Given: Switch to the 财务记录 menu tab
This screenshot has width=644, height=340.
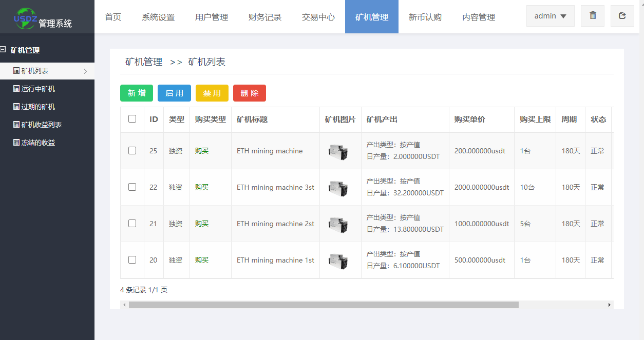Looking at the screenshot, I should [265, 16].
